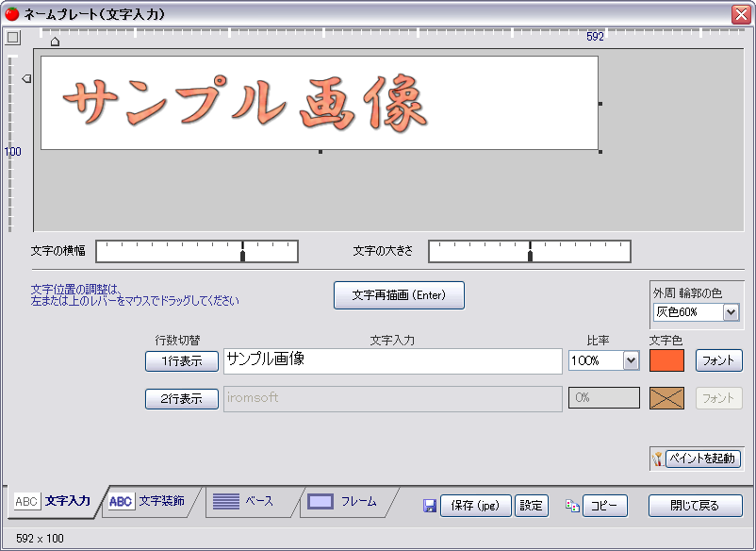
Task: Click the 592 x 100 status bar text
Action: pos(40,538)
